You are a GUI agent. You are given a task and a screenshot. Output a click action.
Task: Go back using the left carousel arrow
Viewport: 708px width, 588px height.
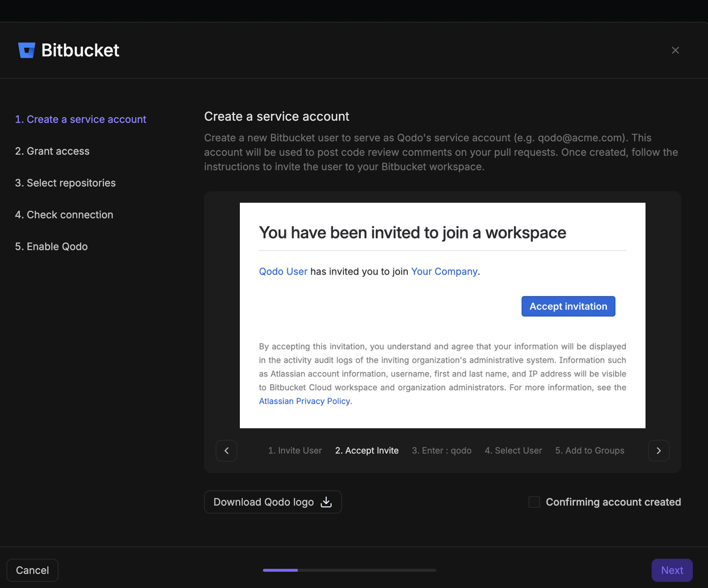point(226,450)
